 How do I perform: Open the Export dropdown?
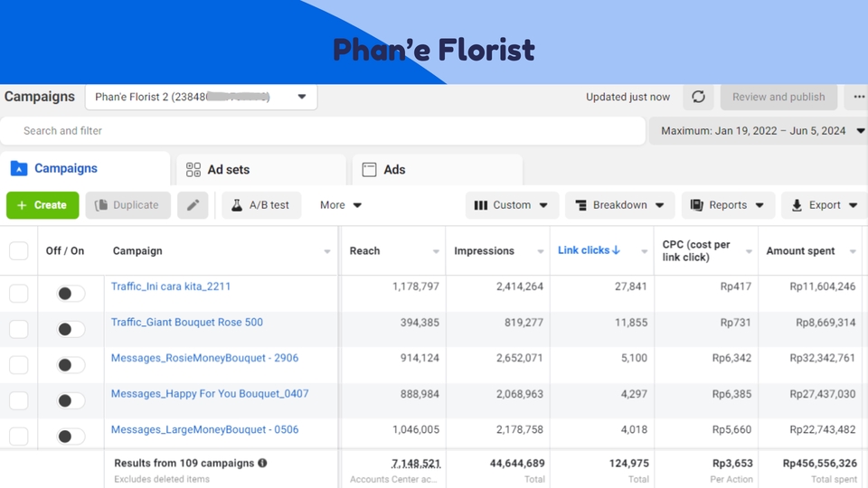[x=825, y=205]
